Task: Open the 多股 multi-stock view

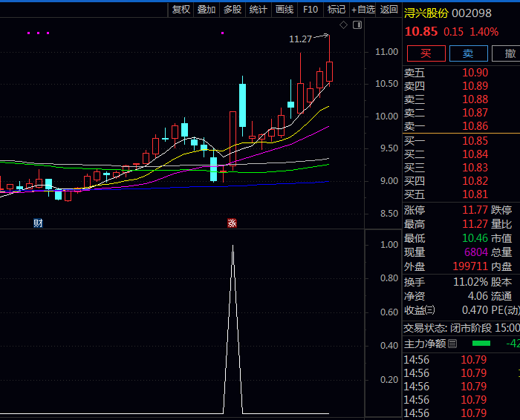Action: pos(233,10)
